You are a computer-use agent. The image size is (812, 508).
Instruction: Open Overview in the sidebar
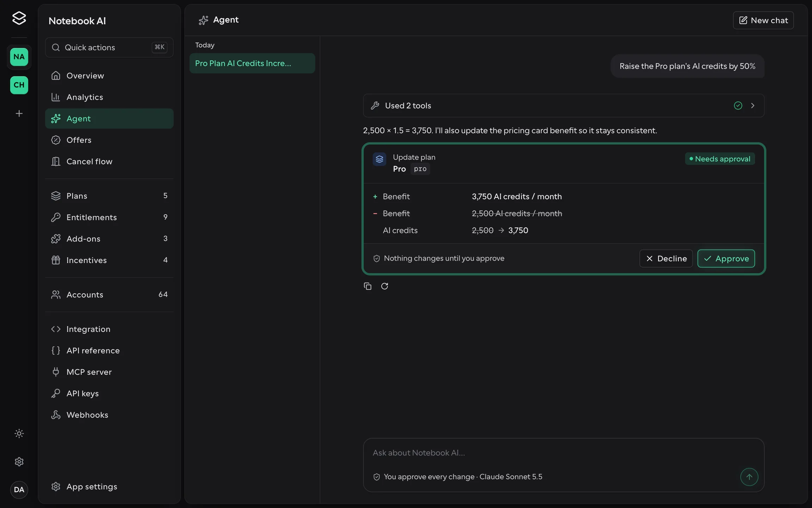pyautogui.click(x=109, y=75)
